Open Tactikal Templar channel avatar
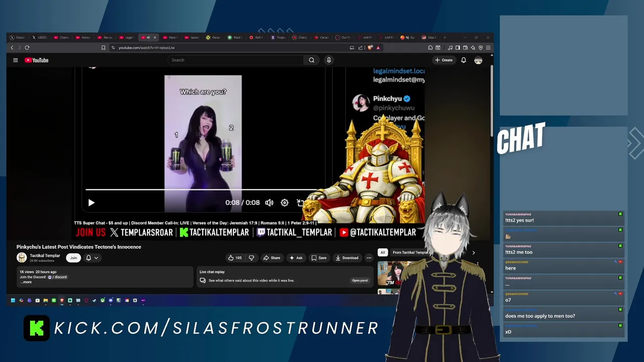This screenshot has height=362, width=644. coord(22,258)
